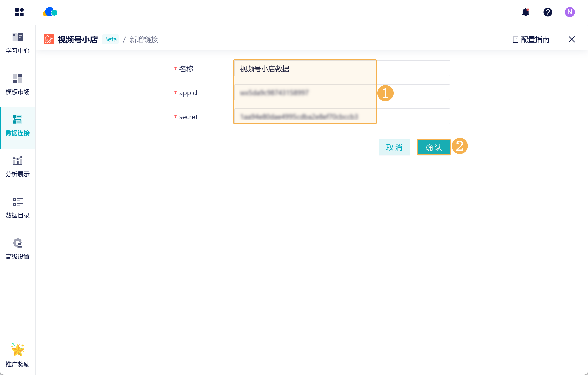Open the help question-mark icon

click(548, 12)
